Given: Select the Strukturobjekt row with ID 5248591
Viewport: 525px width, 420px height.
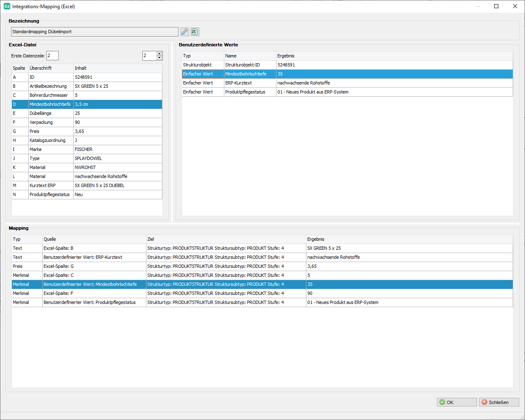Looking at the screenshot, I should (x=347, y=65).
